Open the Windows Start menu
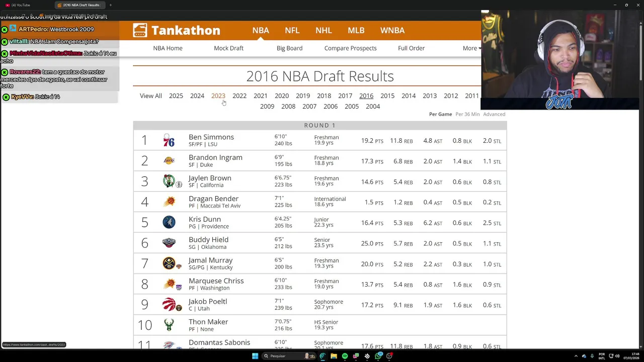This screenshot has width=644, height=362. click(x=255, y=356)
